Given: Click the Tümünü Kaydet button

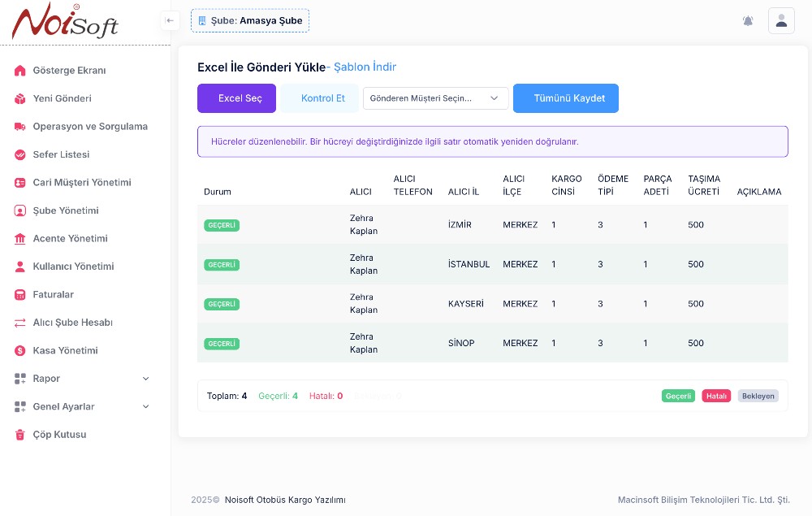Looking at the screenshot, I should [x=565, y=98].
